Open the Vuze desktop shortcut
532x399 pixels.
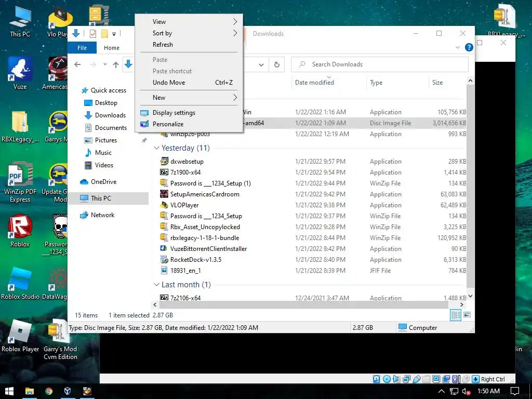click(x=20, y=73)
